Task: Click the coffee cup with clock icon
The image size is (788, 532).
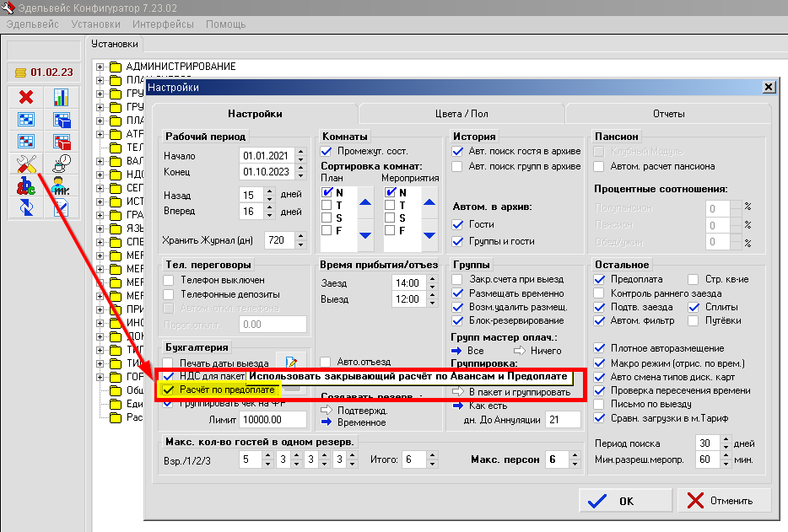Action: point(61,164)
